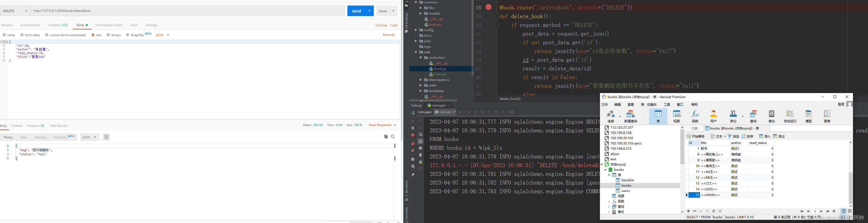Click Navicat 新建查询 new query icon
The width and height of the screenshot is (868, 223).
[631, 116]
